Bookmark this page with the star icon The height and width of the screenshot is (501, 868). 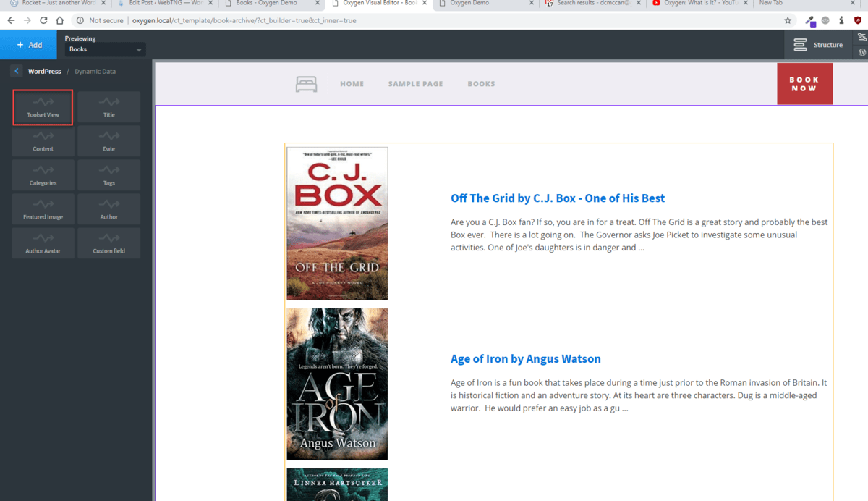788,20
